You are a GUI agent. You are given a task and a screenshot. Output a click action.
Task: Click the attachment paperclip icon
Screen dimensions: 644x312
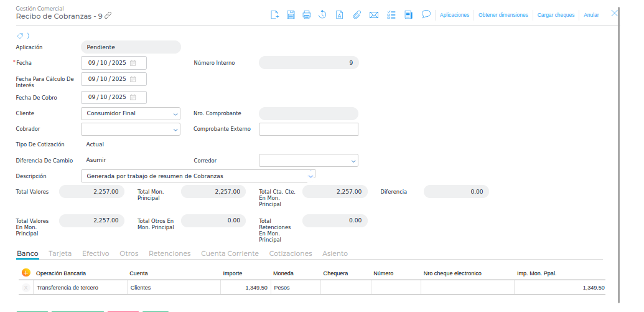point(357,14)
